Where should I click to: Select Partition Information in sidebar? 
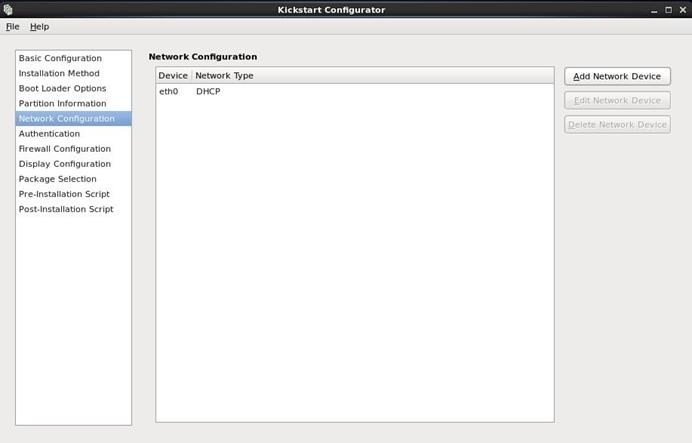click(73, 103)
